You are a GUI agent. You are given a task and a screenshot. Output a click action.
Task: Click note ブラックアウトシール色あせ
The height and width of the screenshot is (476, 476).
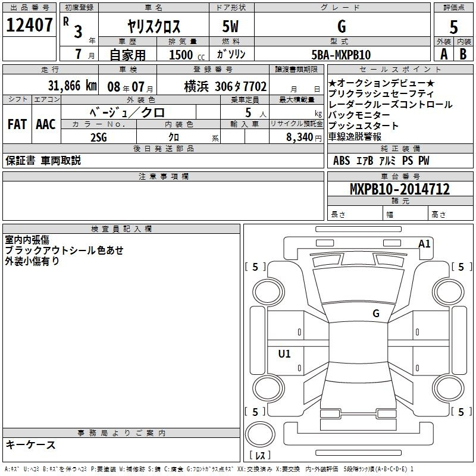tap(64, 250)
